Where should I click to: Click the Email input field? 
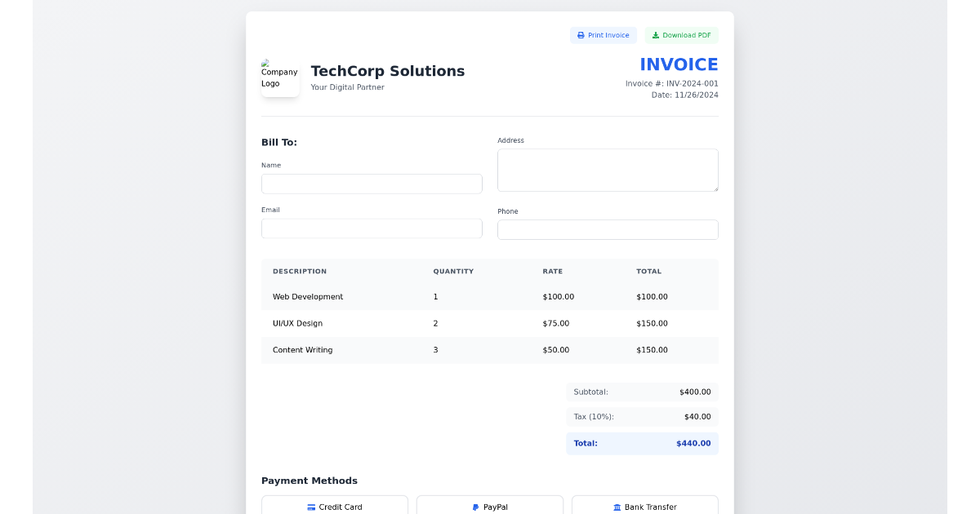(372, 228)
